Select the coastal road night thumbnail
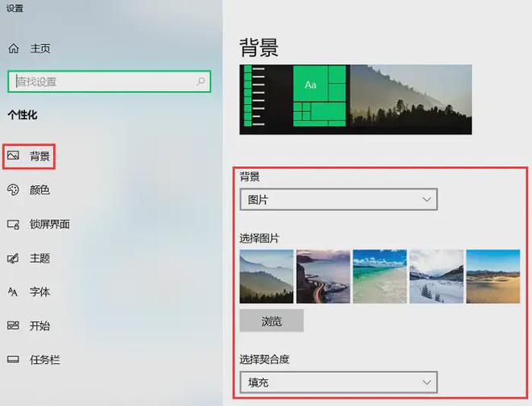 click(x=323, y=276)
